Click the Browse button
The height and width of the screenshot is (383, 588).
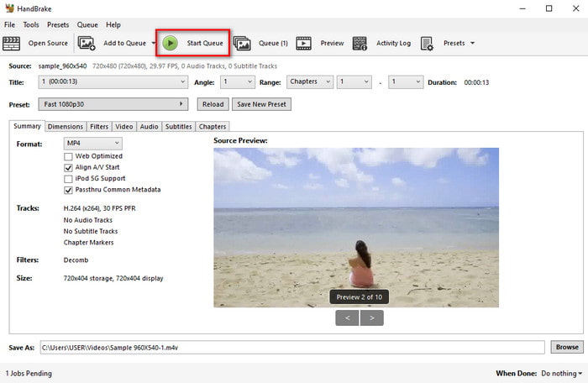567,347
